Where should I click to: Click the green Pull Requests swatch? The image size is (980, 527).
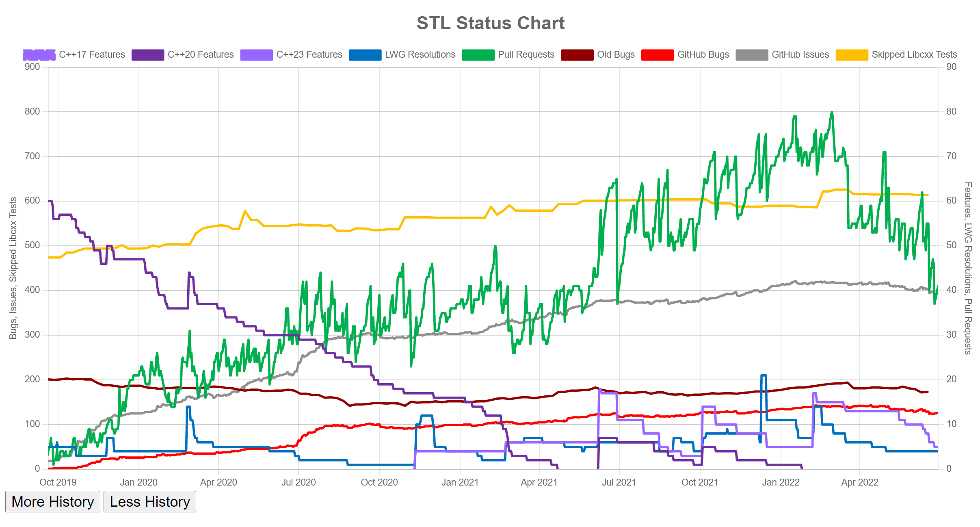click(x=478, y=54)
